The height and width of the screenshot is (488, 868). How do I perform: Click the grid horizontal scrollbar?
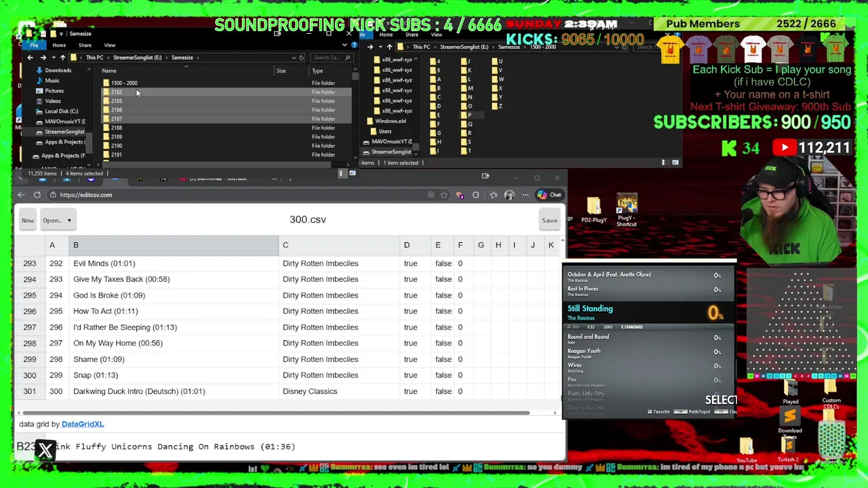coord(276,412)
